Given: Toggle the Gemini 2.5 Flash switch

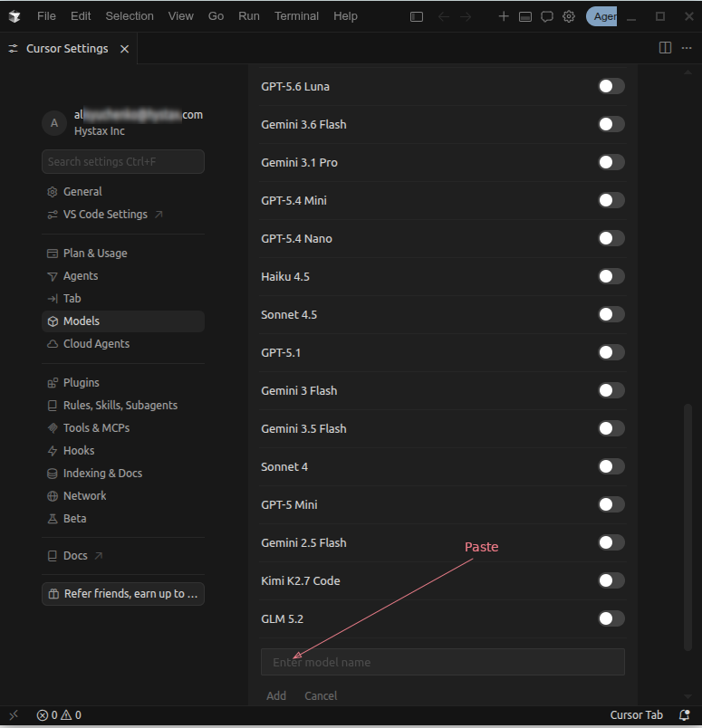Looking at the screenshot, I should click(x=611, y=542).
